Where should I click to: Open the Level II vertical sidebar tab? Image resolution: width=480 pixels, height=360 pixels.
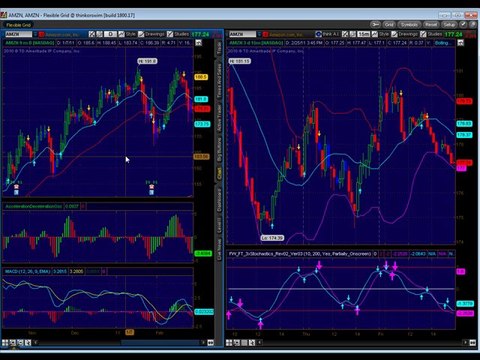click(x=219, y=225)
